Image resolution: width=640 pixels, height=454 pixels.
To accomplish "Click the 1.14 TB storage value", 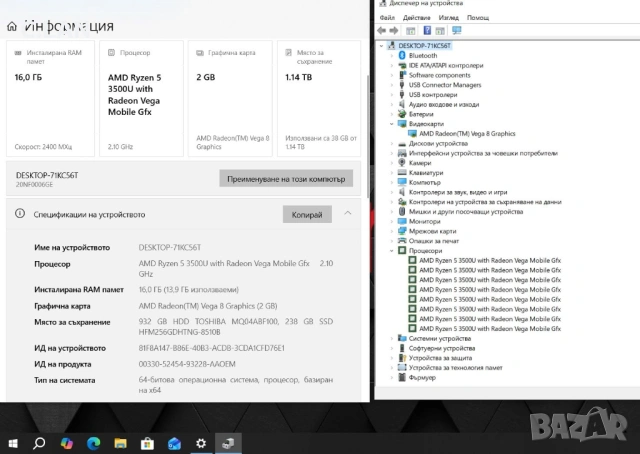I will pos(298,77).
